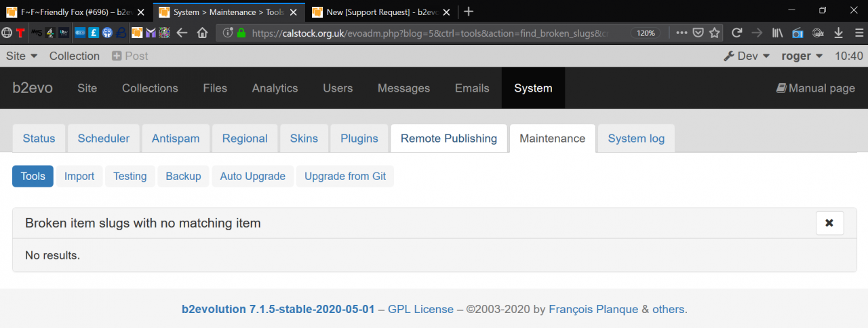The image size is (868, 328).
Task: Click the b2evo brand logo
Action: tap(33, 88)
